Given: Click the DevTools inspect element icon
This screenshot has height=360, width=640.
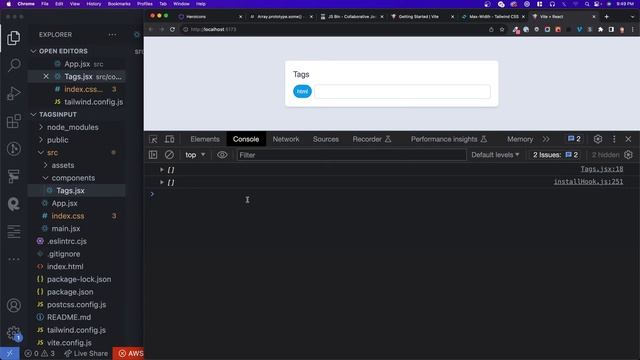Looking at the screenshot, I should point(153,139).
